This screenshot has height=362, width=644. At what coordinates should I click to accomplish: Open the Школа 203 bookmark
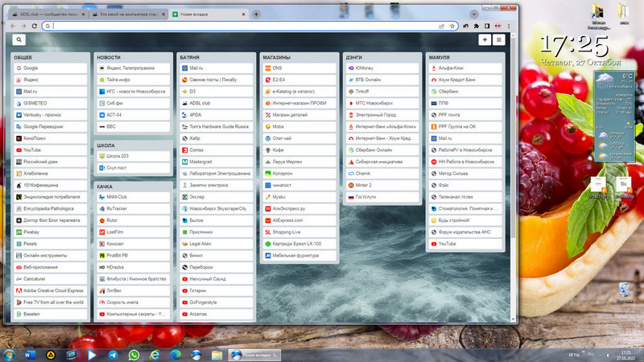coord(134,156)
